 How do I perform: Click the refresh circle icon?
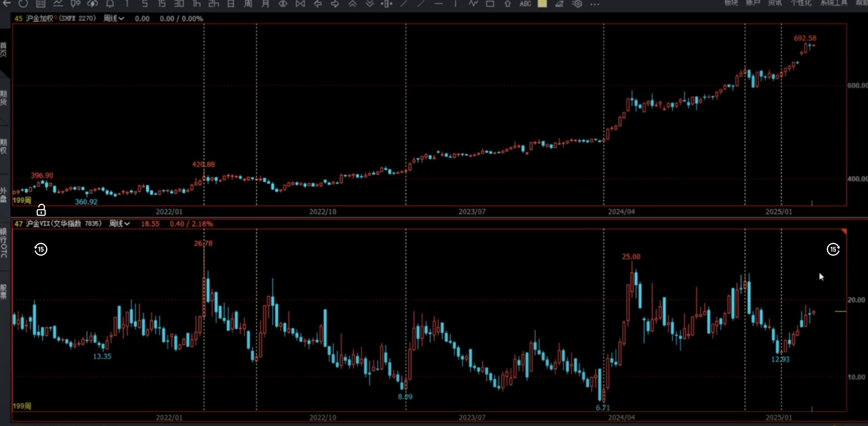(x=23, y=3)
